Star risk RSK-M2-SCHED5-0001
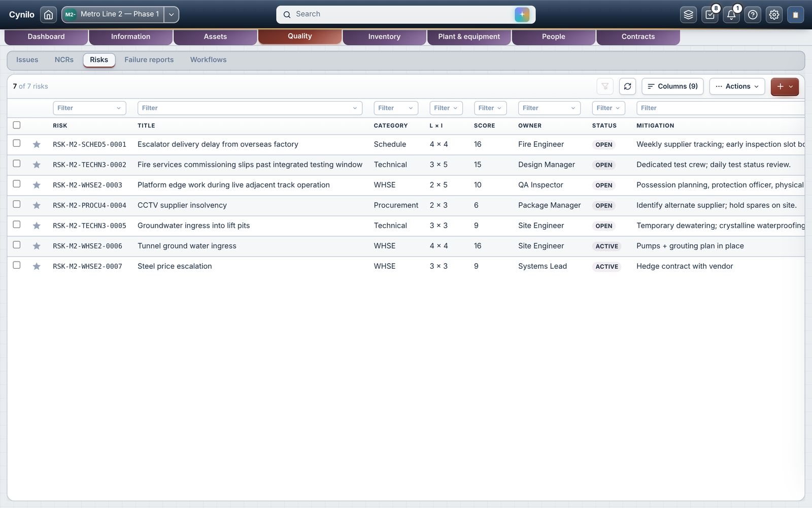 [37, 145]
